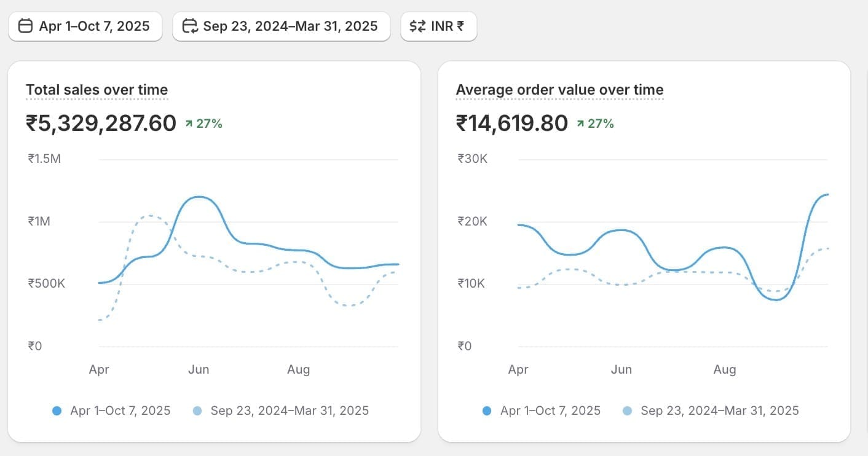The width and height of the screenshot is (868, 456).
Task: Click the light blue legend dot under Total sales chart
Action: tap(197, 411)
